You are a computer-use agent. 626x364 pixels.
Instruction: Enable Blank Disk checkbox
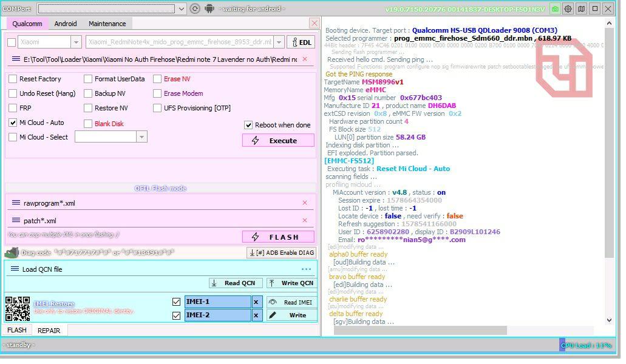pos(88,124)
